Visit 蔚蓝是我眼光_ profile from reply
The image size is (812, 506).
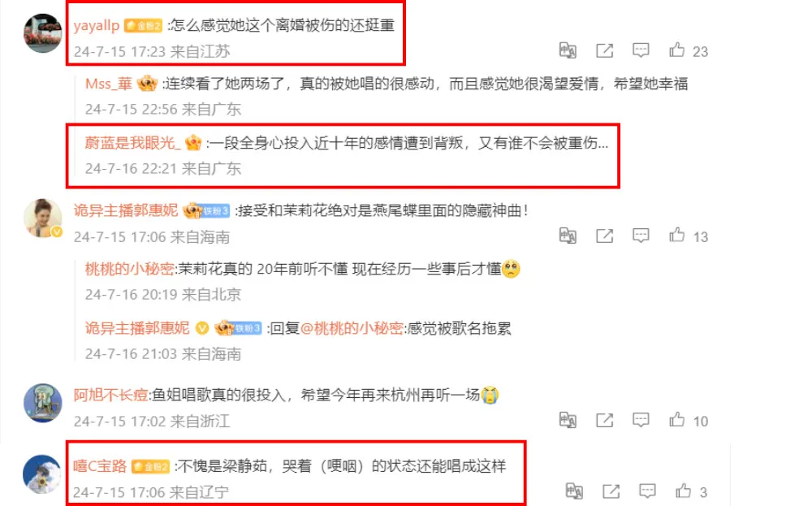pos(132,142)
